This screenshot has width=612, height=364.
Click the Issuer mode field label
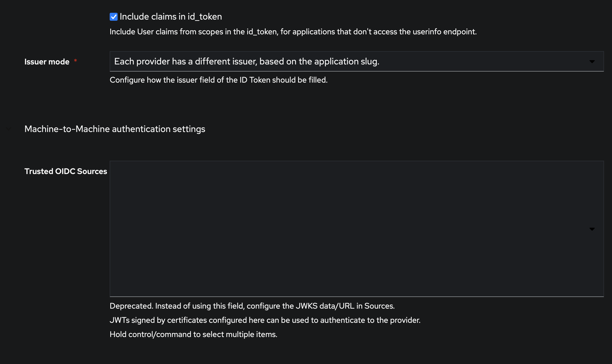pos(47,61)
